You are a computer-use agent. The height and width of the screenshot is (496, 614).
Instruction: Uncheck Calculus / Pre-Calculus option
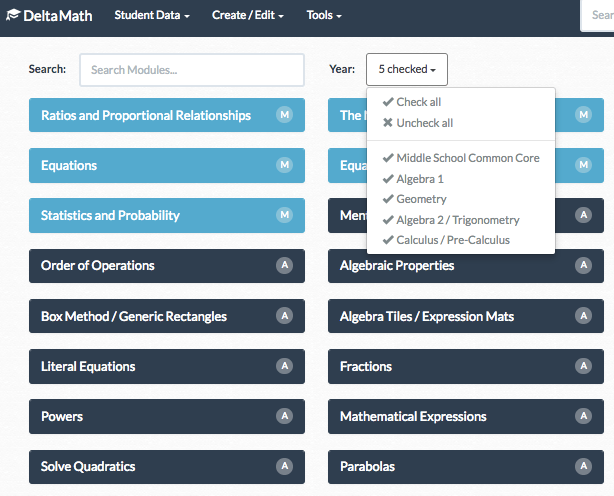[445, 240]
